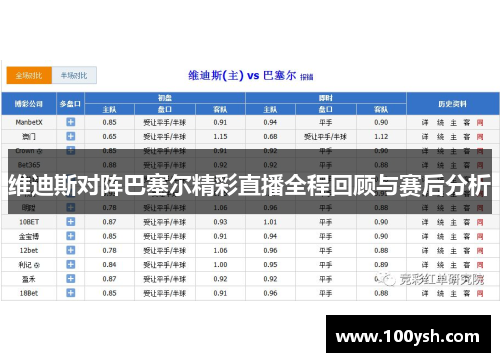Open red 同 link in ManbetX row

coord(480,123)
